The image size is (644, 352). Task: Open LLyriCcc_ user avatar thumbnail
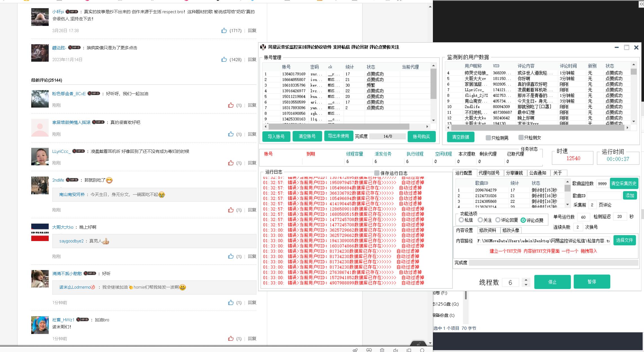(x=40, y=157)
